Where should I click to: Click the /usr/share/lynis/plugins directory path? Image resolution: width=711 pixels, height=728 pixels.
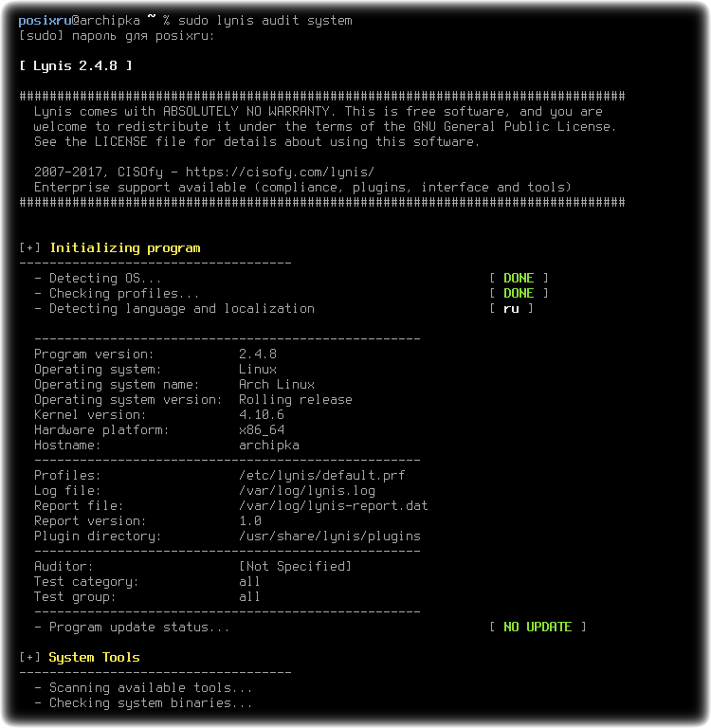329,537
